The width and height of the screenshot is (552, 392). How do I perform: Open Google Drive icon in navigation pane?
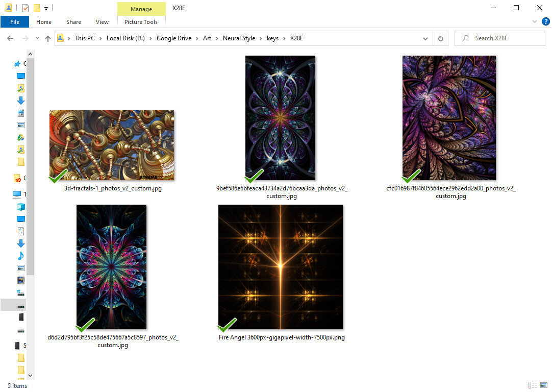click(x=21, y=137)
